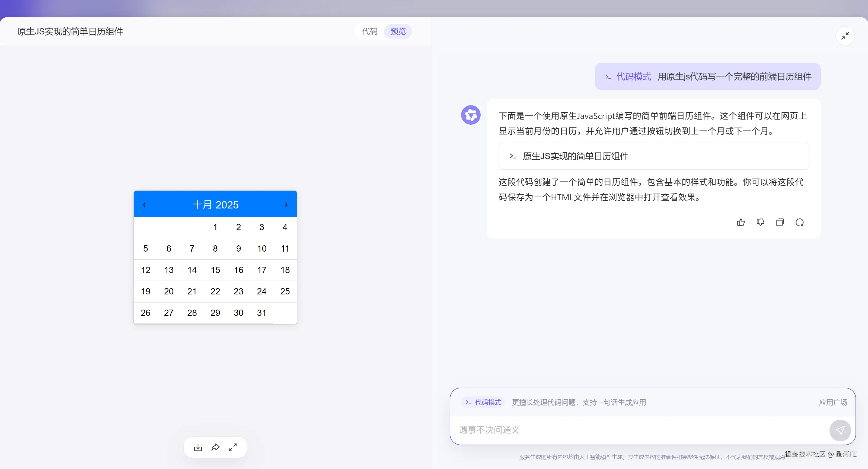Select day 5 in the calendar
This screenshot has width=868, height=469.
[146, 249]
